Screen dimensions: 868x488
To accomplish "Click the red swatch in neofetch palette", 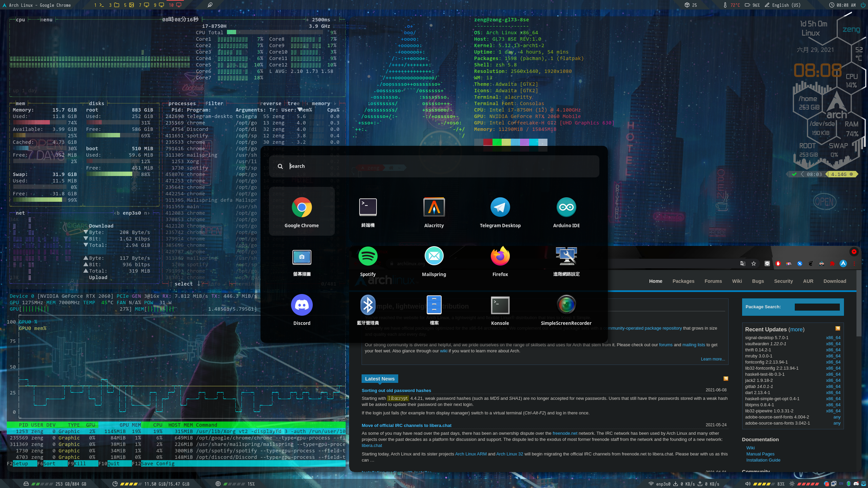I will pyautogui.click(x=488, y=142).
